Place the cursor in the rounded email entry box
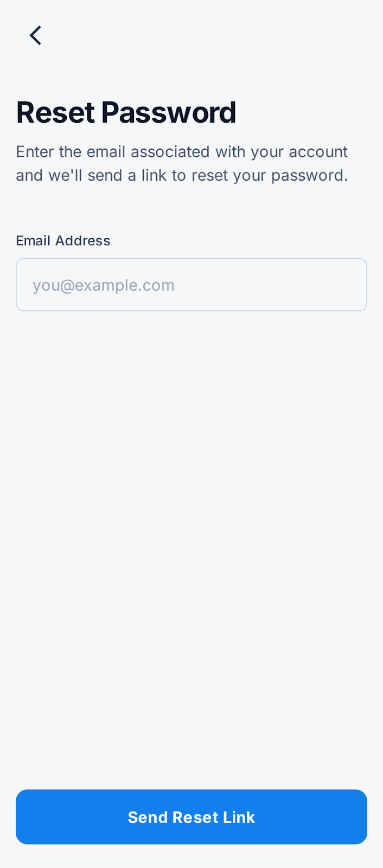This screenshot has width=383, height=868. coord(191,285)
